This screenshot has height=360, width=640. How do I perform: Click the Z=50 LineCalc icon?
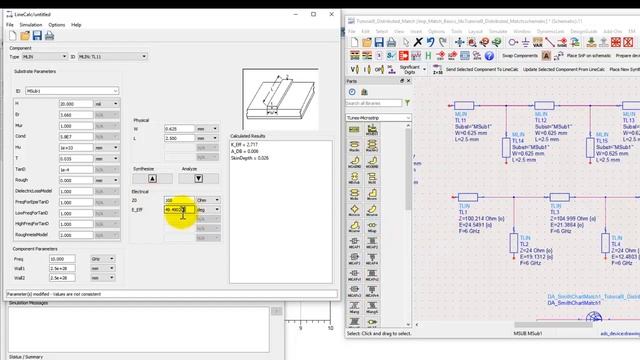(x=437, y=69)
